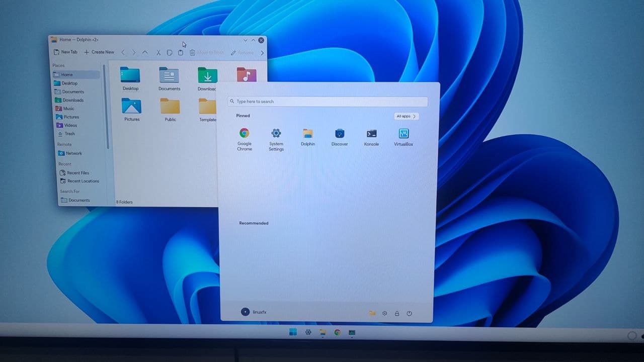
Task: Open Downloads folder in Dolphin file view
Action: coord(207,79)
